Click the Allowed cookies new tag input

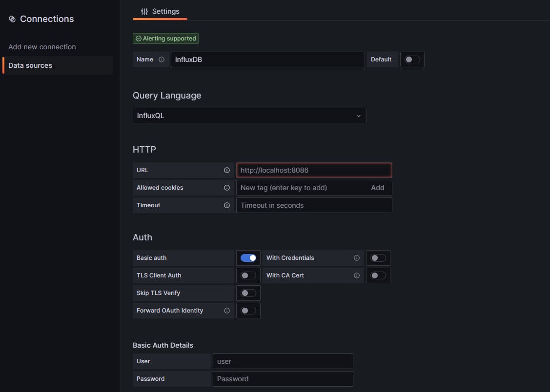point(302,188)
